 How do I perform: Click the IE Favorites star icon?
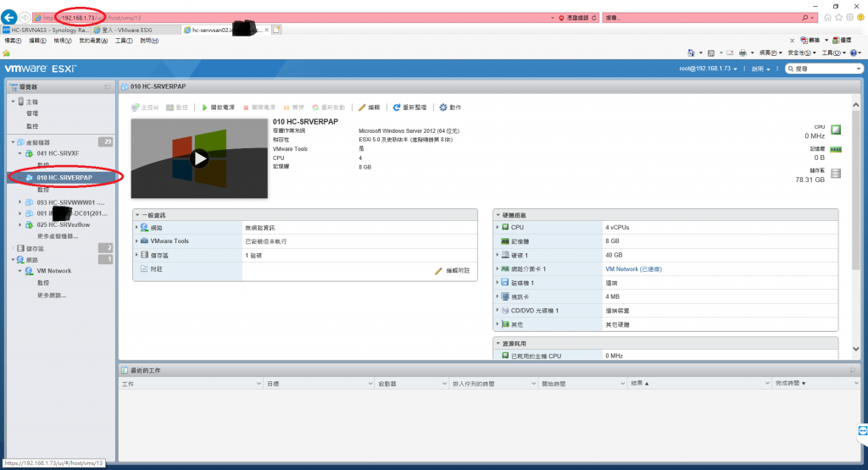tap(838, 18)
